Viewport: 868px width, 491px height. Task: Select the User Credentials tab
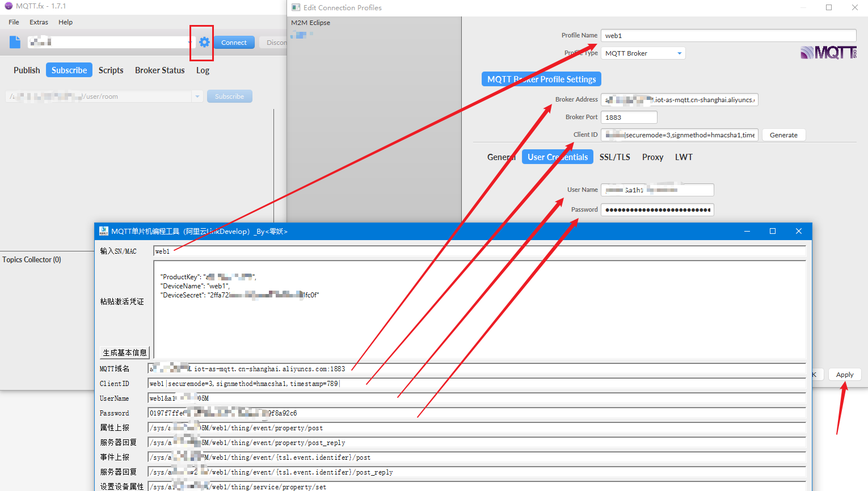point(558,157)
